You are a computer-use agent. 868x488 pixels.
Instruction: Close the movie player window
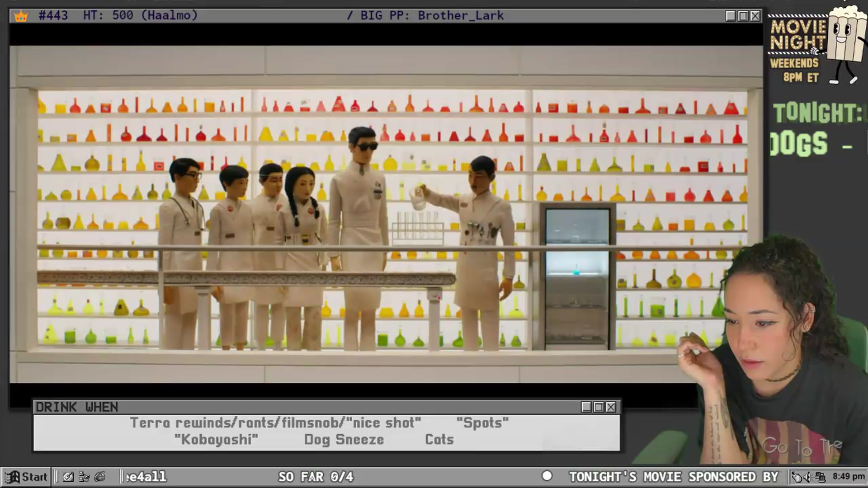[755, 16]
